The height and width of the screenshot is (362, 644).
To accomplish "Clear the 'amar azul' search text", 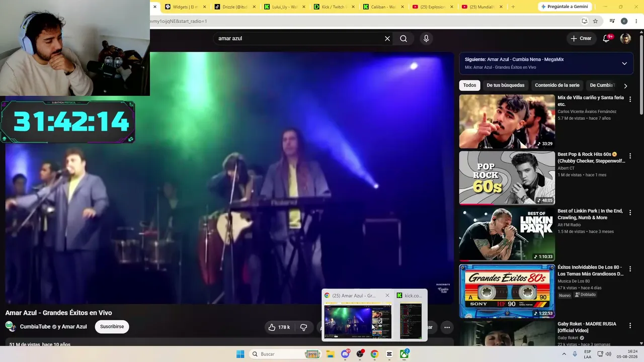I will point(387,39).
